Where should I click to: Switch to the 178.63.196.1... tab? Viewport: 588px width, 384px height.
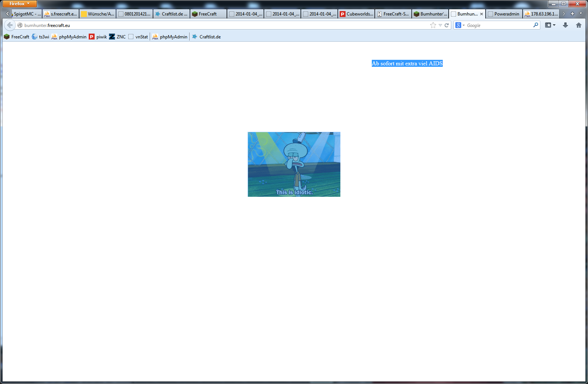(x=541, y=14)
